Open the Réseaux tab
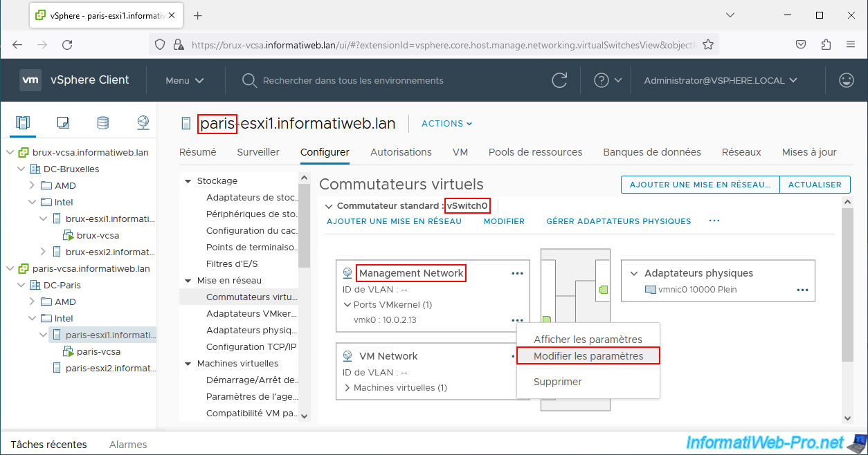Image resolution: width=868 pixels, height=455 pixels. coord(741,152)
